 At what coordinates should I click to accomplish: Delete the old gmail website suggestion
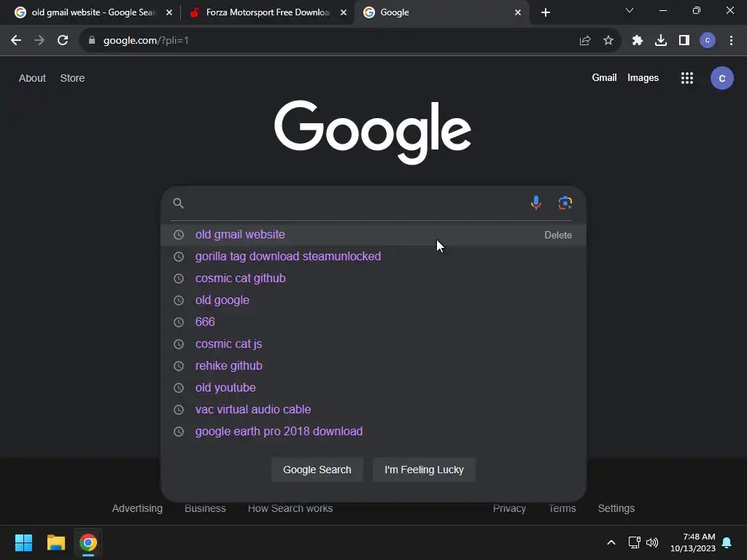(x=558, y=236)
